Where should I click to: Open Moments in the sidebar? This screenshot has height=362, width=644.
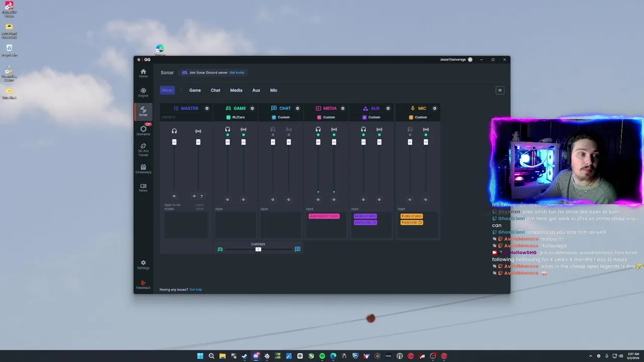tap(143, 130)
